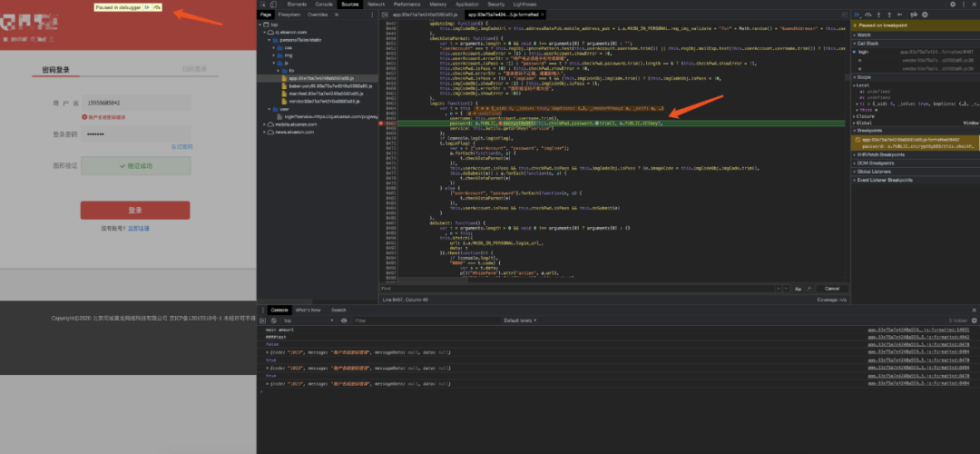Toggle pause on exceptions icon

(925, 15)
